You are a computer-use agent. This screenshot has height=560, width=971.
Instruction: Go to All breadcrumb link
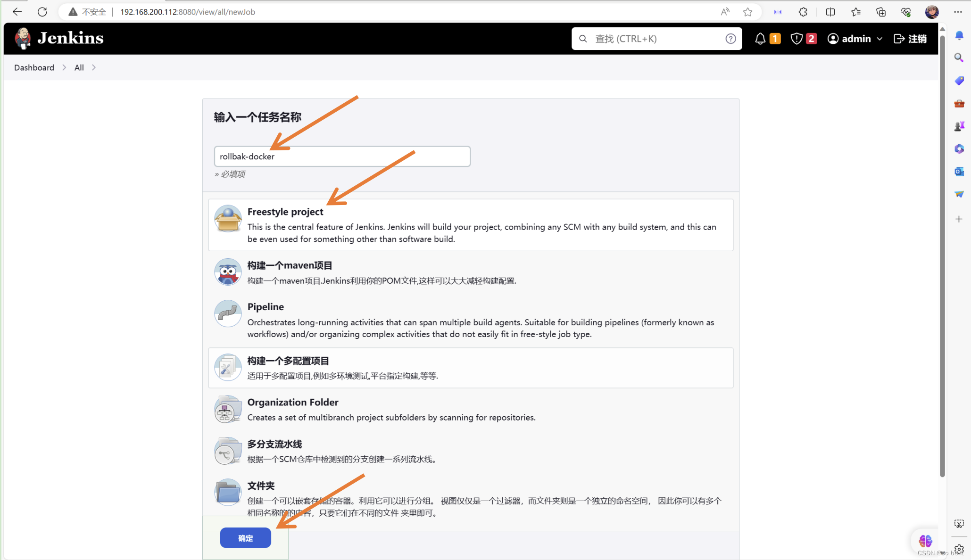(x=79, y=67)
